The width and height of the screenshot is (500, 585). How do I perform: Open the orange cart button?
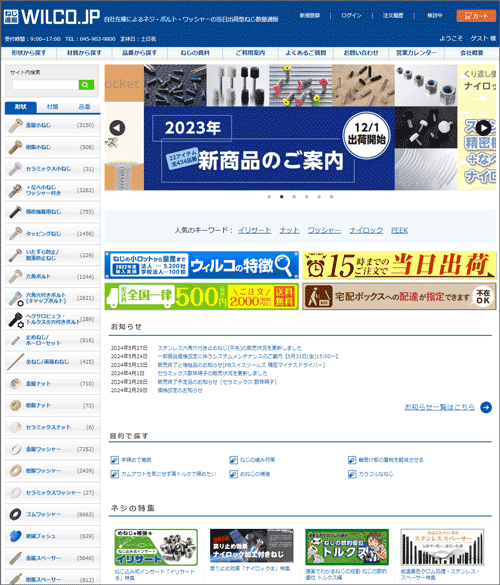[x=476, y=16]
